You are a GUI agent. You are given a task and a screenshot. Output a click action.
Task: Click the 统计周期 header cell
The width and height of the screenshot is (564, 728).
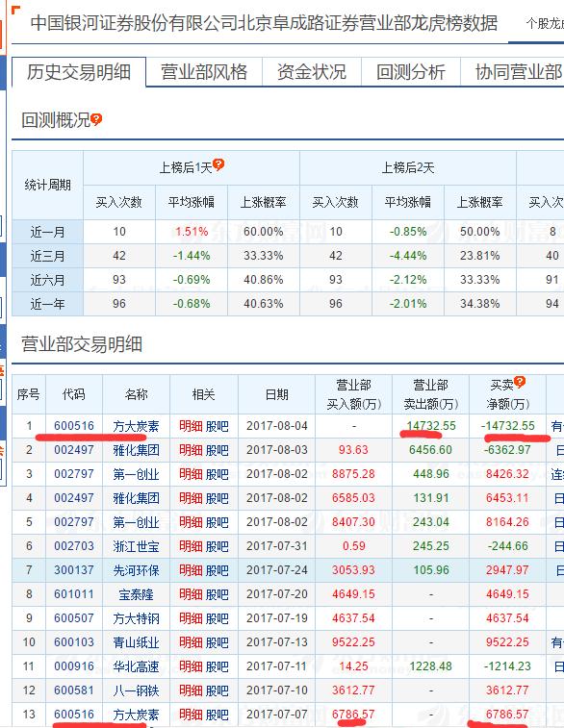click(47, 185)
